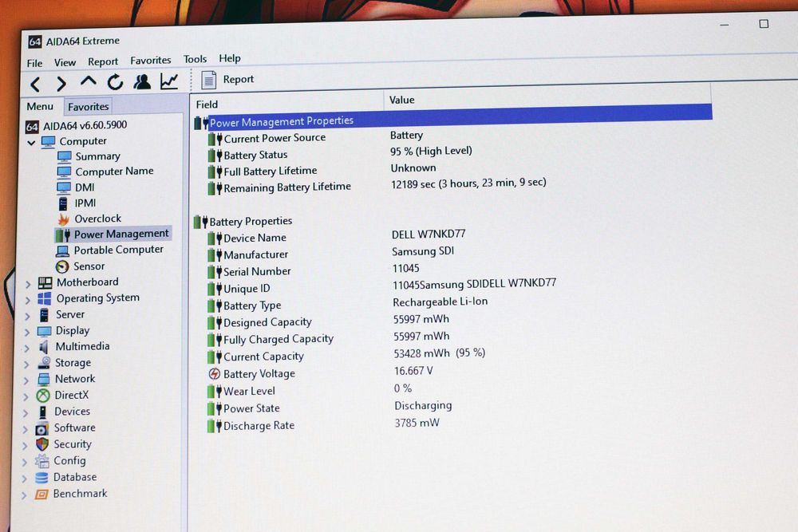Image resolution: width=798 pixels, height=532 pixels.
Task: Click the Devices tree icon
Action: click(x=43, y=412)
